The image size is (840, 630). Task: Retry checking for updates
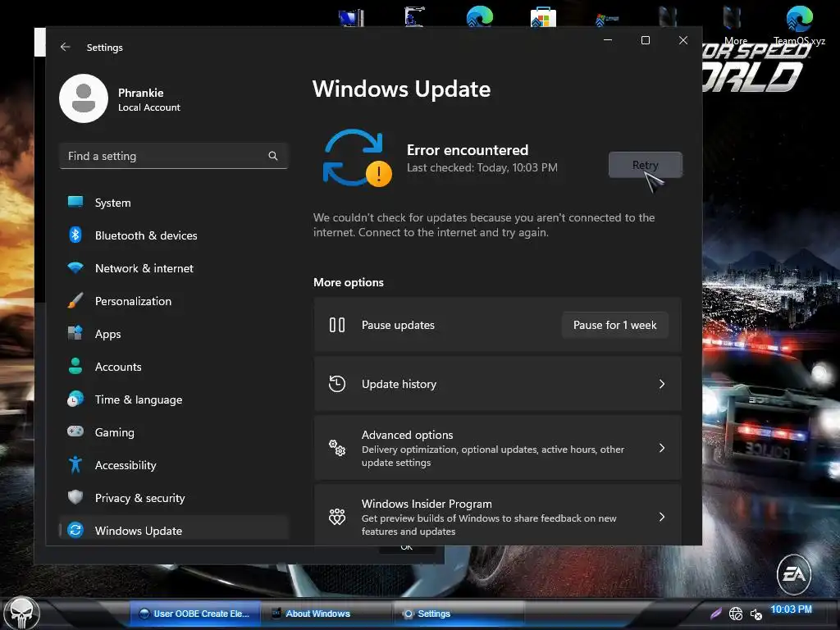645,164
